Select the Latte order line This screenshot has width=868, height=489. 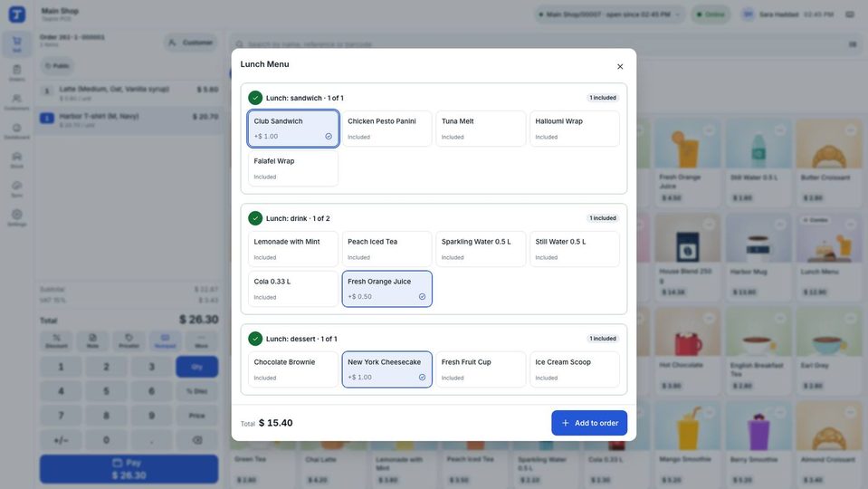click(129, 92)
